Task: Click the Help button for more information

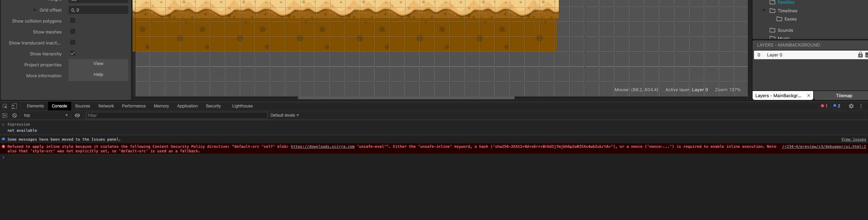Action: [x=98, y=75]
